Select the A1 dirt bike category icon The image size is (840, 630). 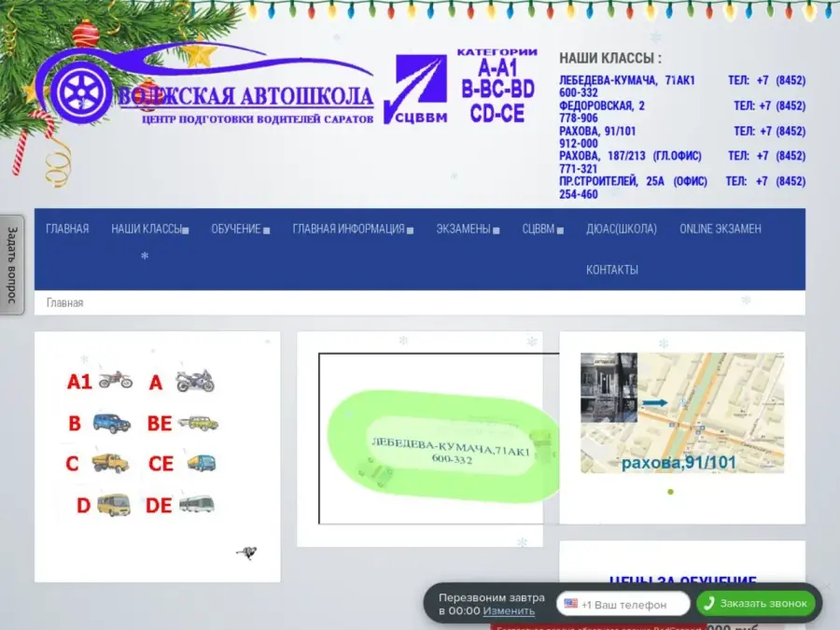pos(115,381)
